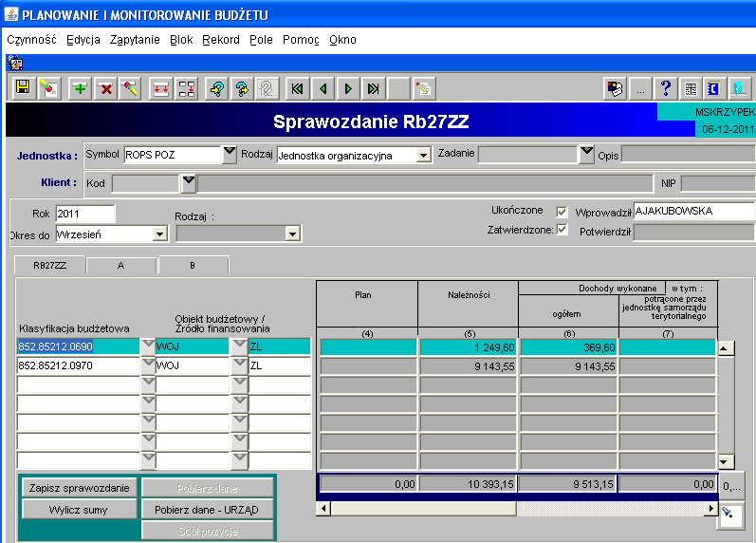Switch to the A tab
756x543 pixels.
[121, 265]
